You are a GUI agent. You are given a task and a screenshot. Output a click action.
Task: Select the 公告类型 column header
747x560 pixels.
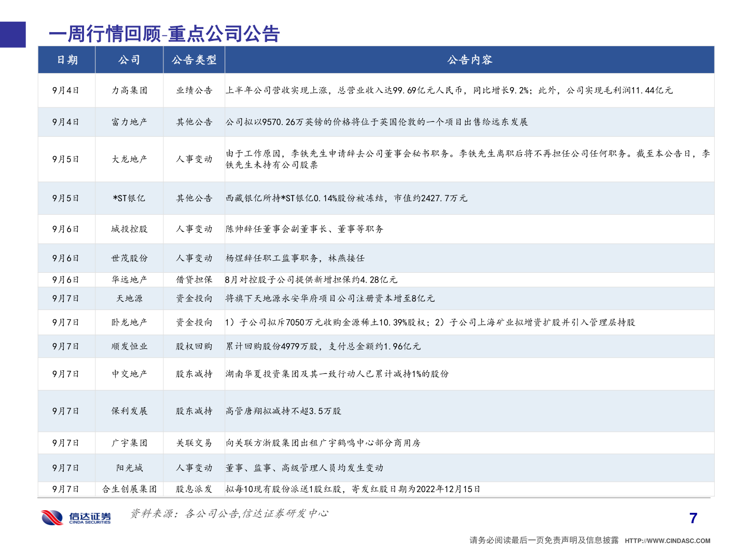click(x=193, y=60)
